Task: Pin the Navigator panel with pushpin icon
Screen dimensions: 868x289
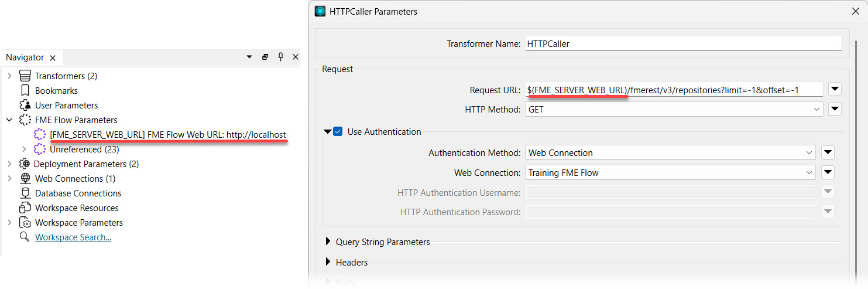Action: coord(280,57)
